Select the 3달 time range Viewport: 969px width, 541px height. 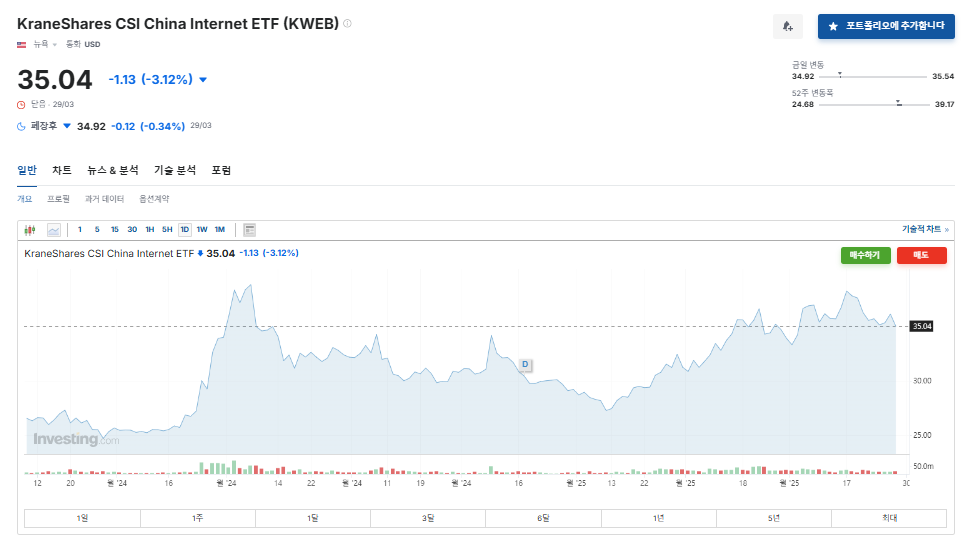[428, 518]
